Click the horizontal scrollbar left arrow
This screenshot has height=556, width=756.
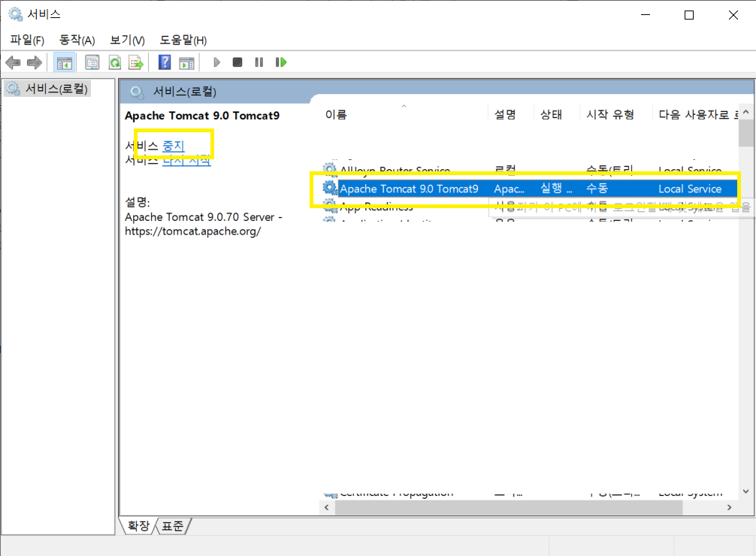click(x=327, y=507)
